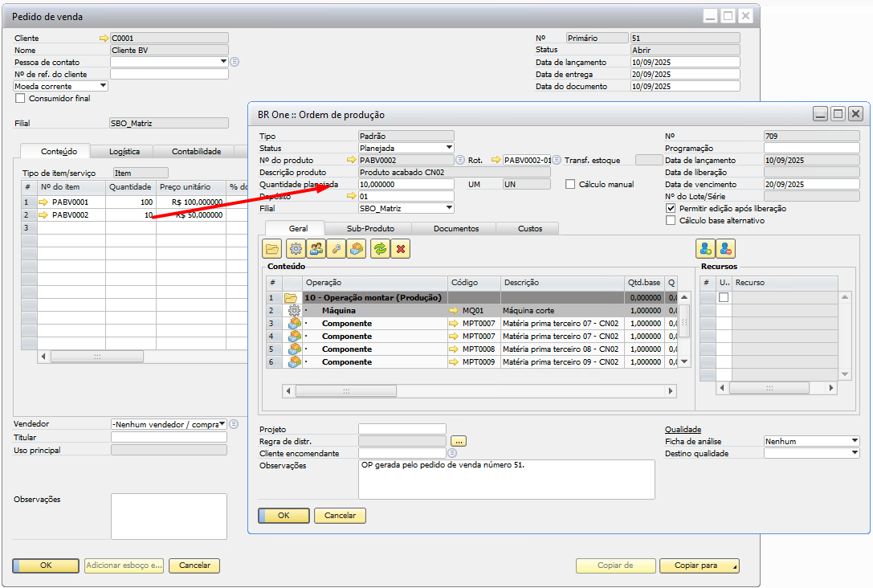The width and height of the screenshot is (873, 588).
Task: Check the Consumidor final checkbox
Action: (x=21, y=99)
